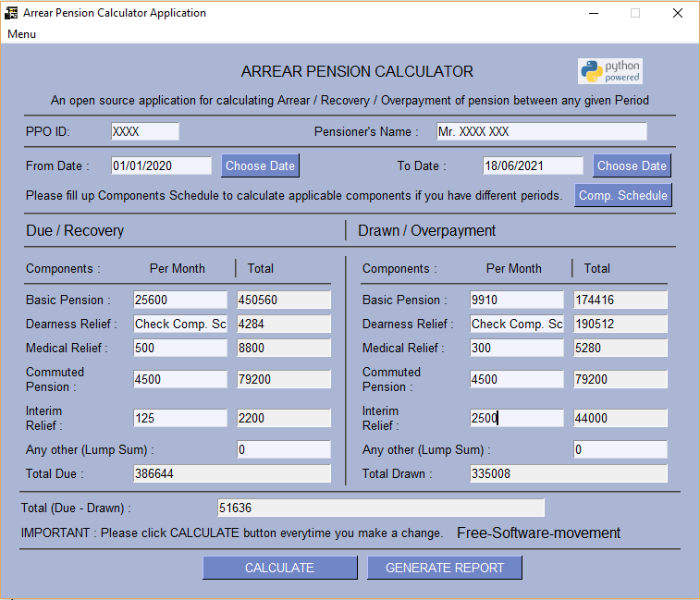The height and width of the screenshot is (600, 700).
Task: Minimize the Arrear Pension Calculator window
Action: [594, 13]
